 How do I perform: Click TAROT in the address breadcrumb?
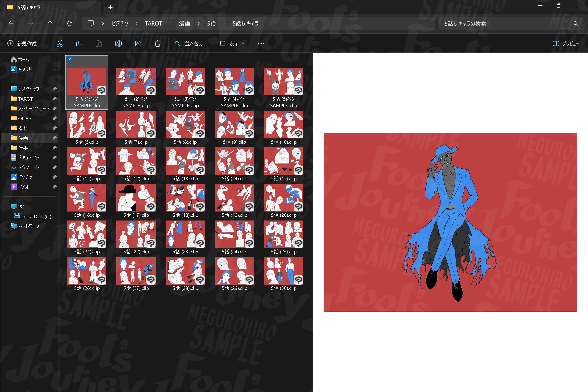coord(153,23)
